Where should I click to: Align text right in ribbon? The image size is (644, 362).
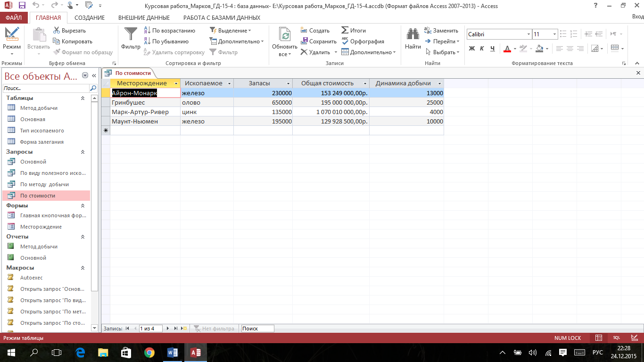click(580, 49)
